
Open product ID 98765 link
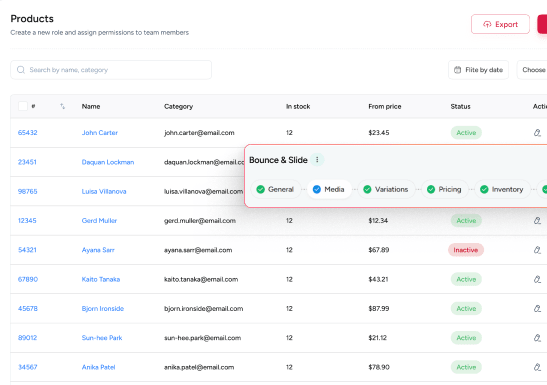pos(28,191)
